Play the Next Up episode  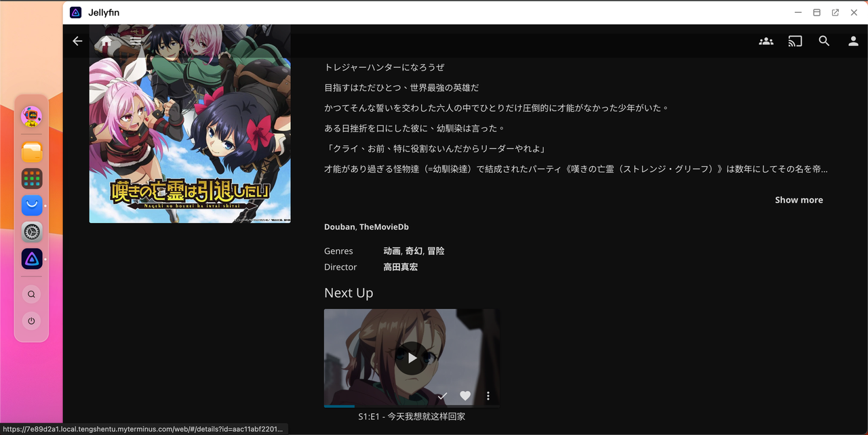point(412,358)
